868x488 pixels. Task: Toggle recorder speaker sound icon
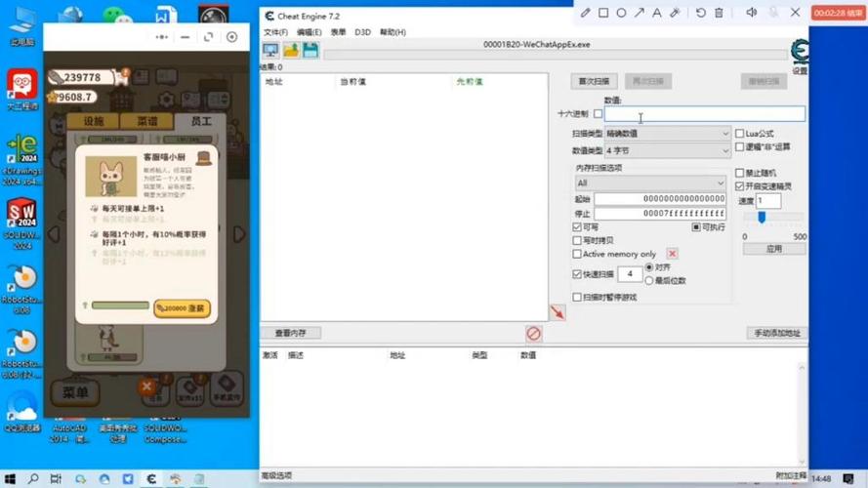[751, 12]
